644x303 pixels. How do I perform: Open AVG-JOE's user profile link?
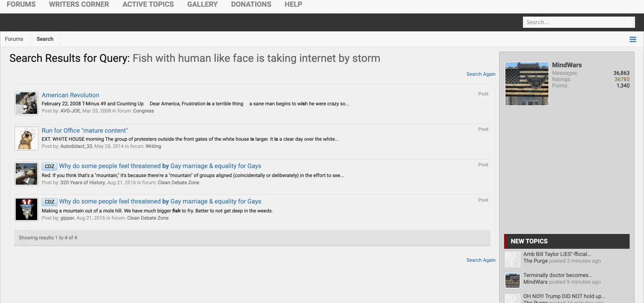tap(70, 111)
